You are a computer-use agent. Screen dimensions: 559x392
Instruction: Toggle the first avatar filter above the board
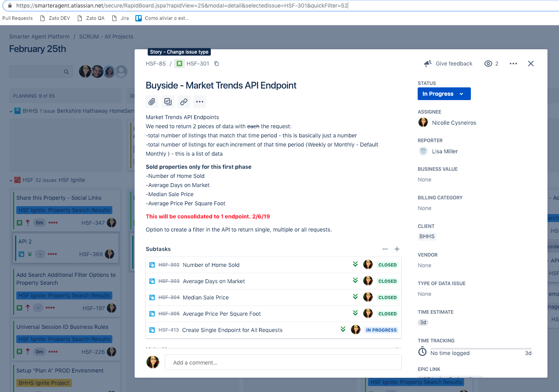(x=85, y=71)
